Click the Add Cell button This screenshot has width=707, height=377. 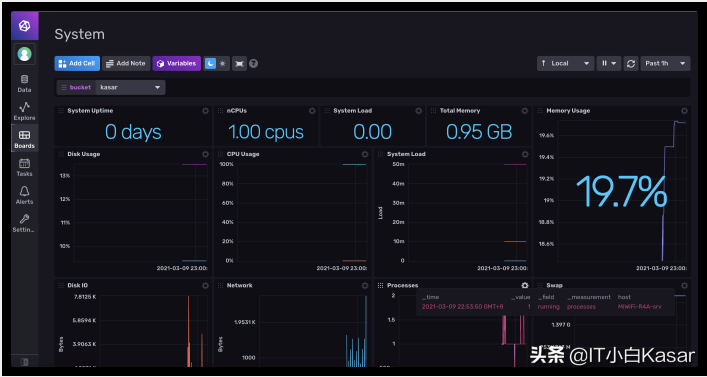(x=77, y=64)
